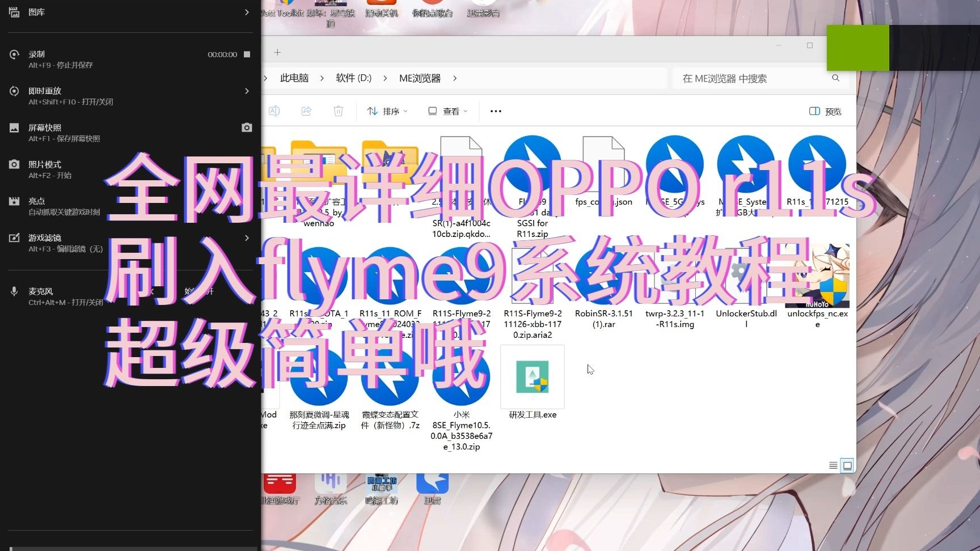Screen dimensions: 980x551
Task: Click the share icon in Explorer toolbar
Action: (x=306, y=111)
